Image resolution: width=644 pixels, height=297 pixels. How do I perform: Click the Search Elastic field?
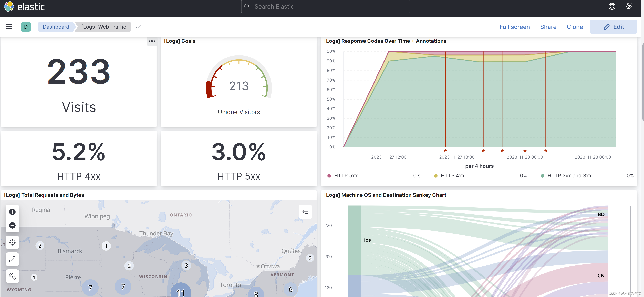325,6
